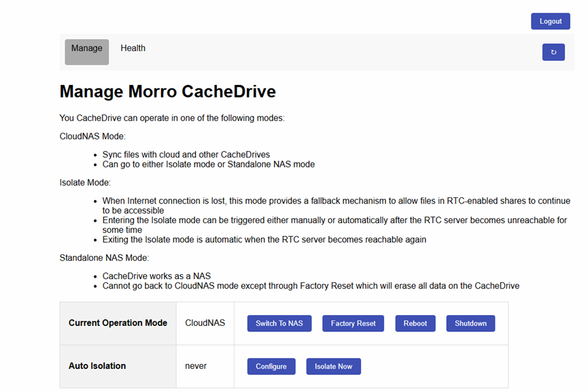Configure Auto Isolation settings
Image resolution: width=588 pixels, height=392 pixels.
pos(271,366)
